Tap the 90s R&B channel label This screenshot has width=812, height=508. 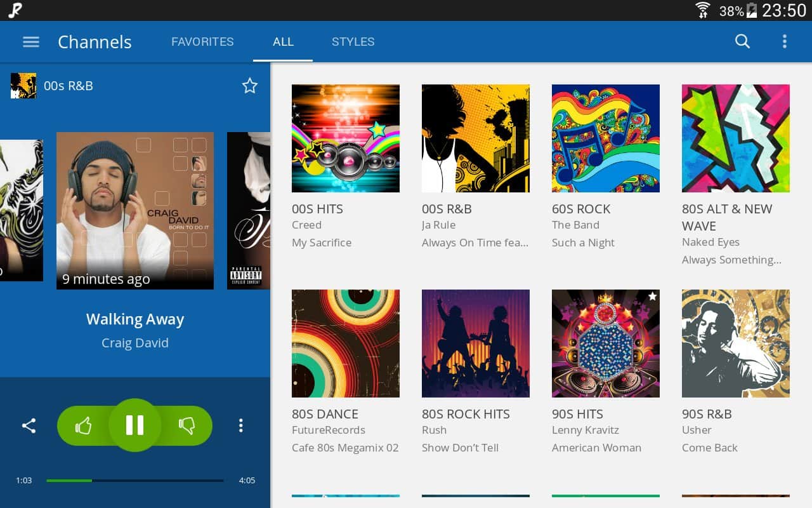click(707, 414)
